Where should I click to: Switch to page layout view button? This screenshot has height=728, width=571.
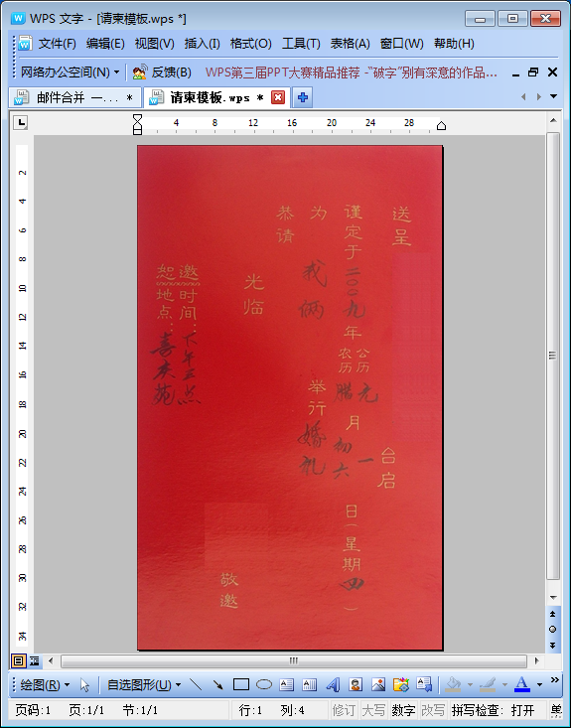click(x=19, y=660)
